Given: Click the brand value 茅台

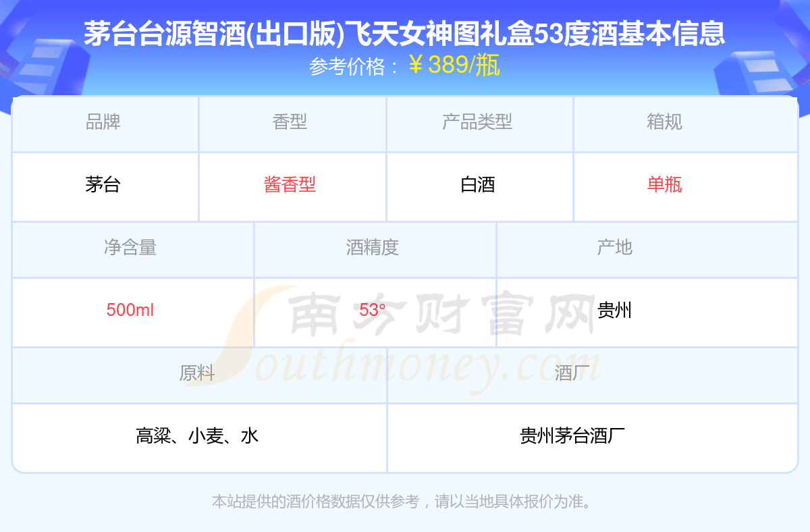Looking at the screenshot, I should tap(103, 185).
